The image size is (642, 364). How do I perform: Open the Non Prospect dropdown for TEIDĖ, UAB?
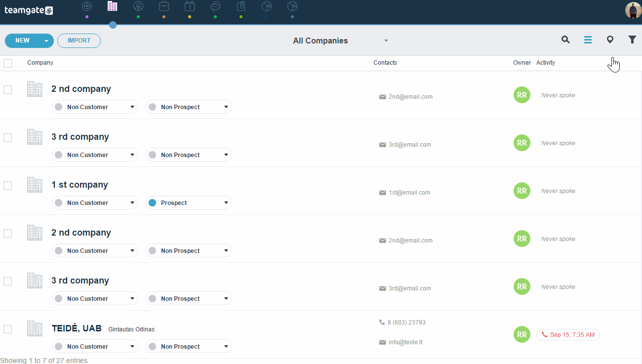189,346
